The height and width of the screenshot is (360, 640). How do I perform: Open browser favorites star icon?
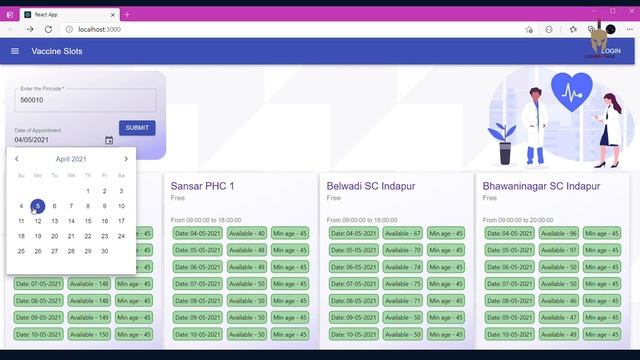[x=573, y=29]
